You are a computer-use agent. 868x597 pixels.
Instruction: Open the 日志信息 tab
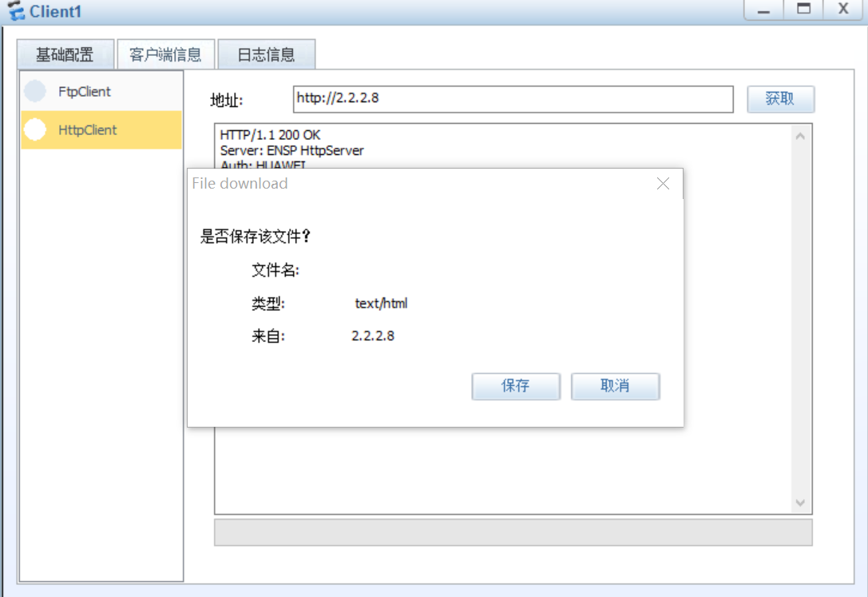(266, 54)
